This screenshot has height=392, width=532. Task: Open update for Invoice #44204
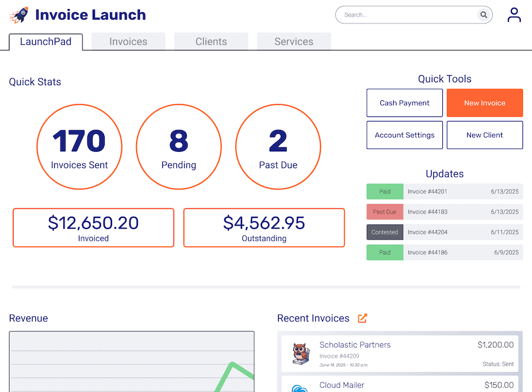[x=445, y=232]
